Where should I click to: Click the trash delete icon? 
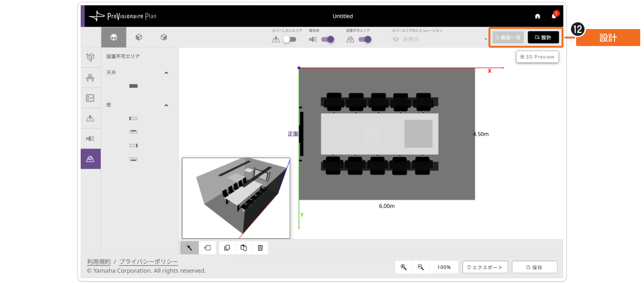(x=260, y=248)
